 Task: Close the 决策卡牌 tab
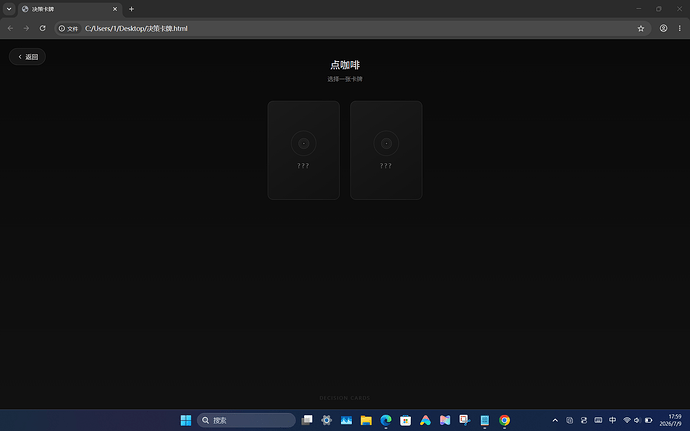[x=115, y=9]
